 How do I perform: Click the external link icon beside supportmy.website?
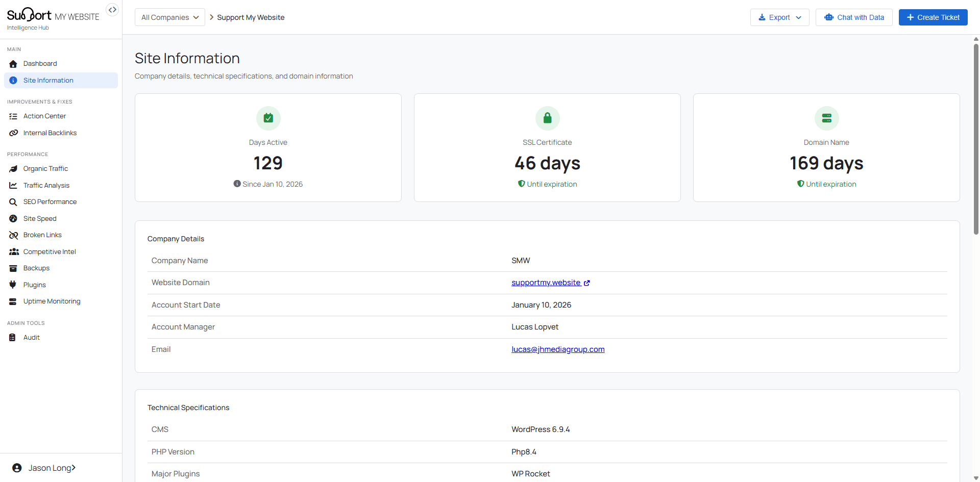[x=587, y=283]
